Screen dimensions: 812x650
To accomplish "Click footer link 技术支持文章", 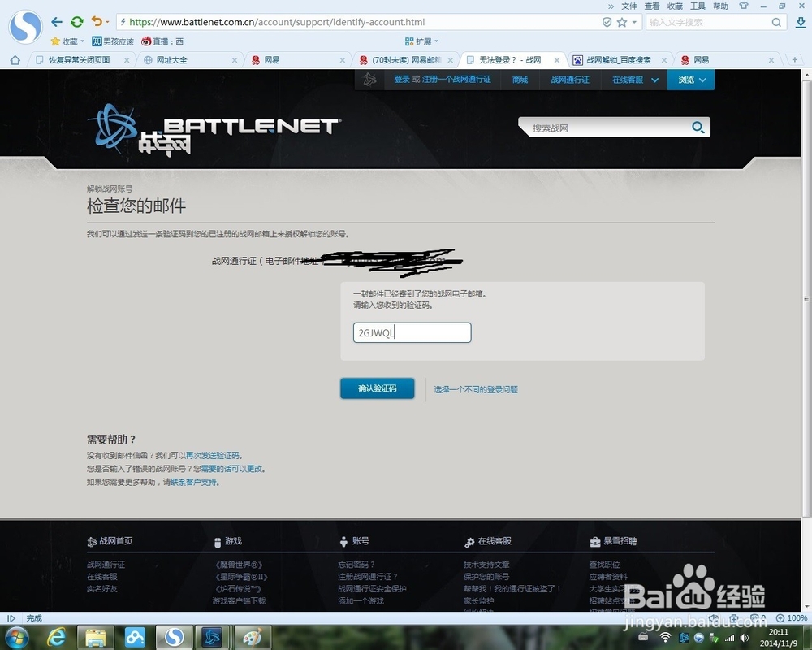I will click(486, 565).
